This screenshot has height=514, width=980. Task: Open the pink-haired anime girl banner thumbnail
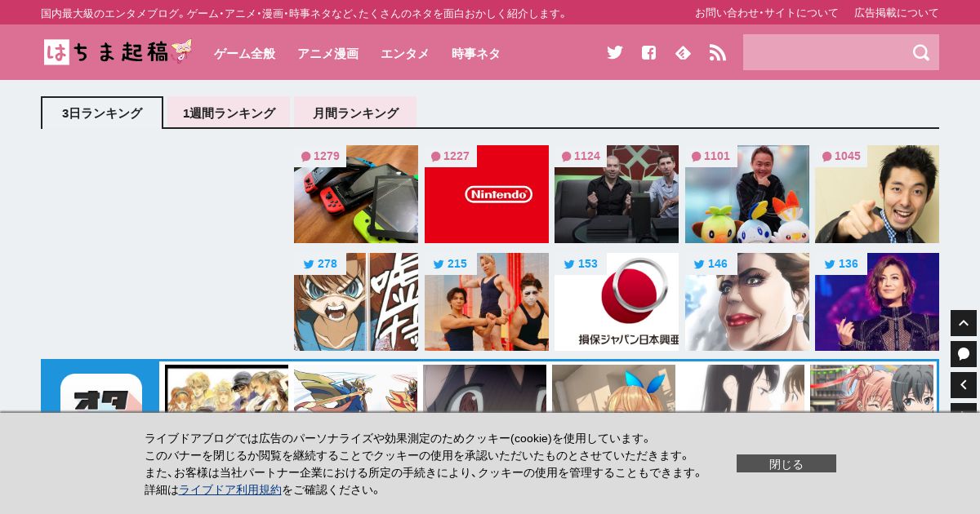pyautogui.click(x=871, y=388)
